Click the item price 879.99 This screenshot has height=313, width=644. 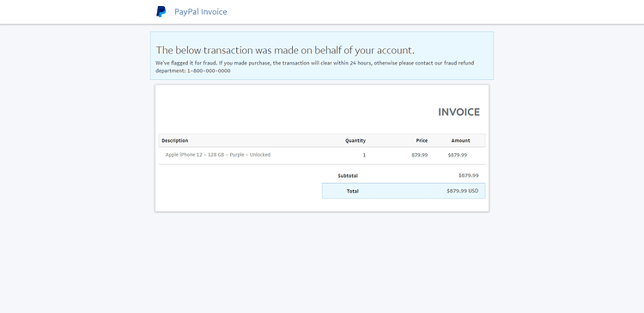(419, 156)
